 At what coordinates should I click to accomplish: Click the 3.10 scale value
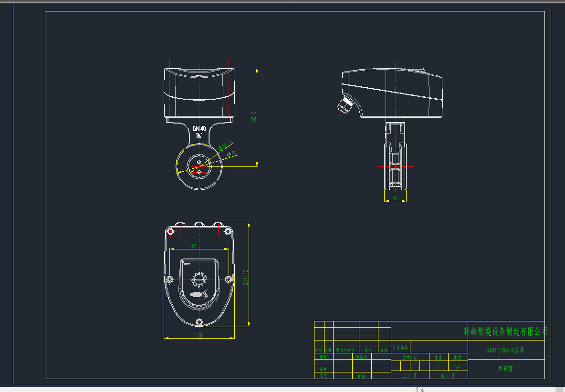coord(457,366)
